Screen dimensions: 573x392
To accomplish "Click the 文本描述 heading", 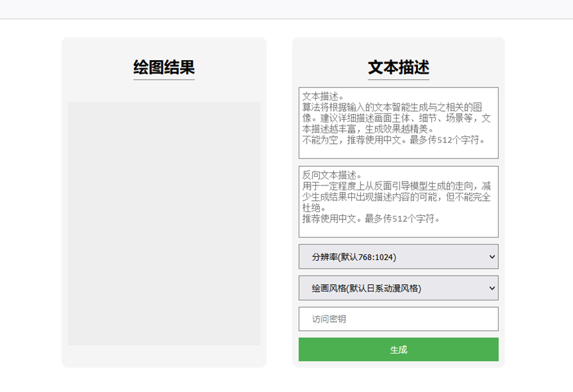I will 398,68.
